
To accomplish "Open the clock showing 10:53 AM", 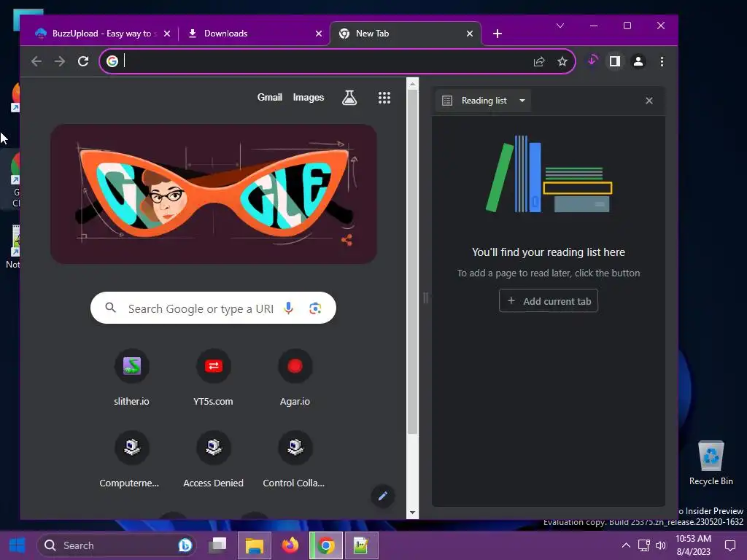I will click(693, 545).
